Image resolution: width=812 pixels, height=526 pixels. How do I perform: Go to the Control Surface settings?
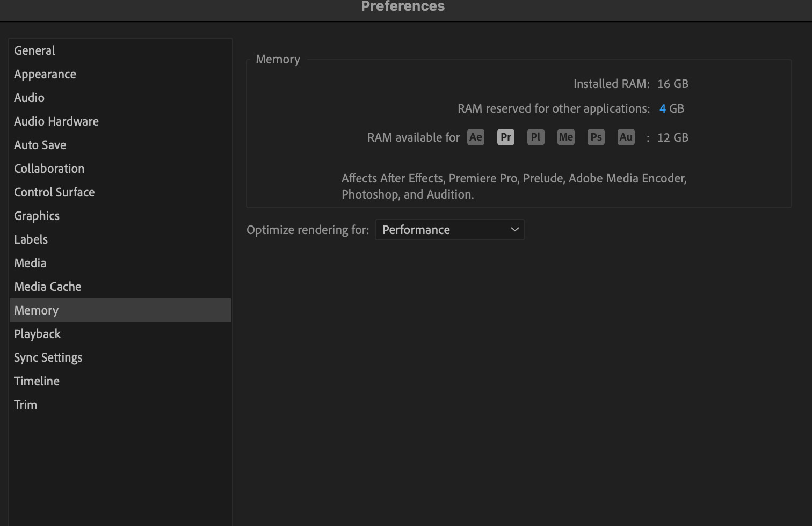54,192
